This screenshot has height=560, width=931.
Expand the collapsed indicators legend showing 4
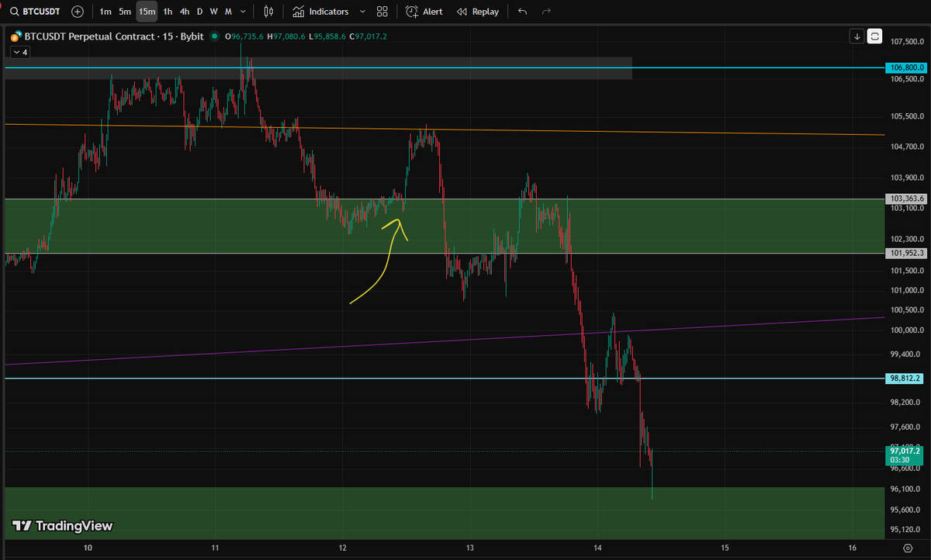[19, 52]
